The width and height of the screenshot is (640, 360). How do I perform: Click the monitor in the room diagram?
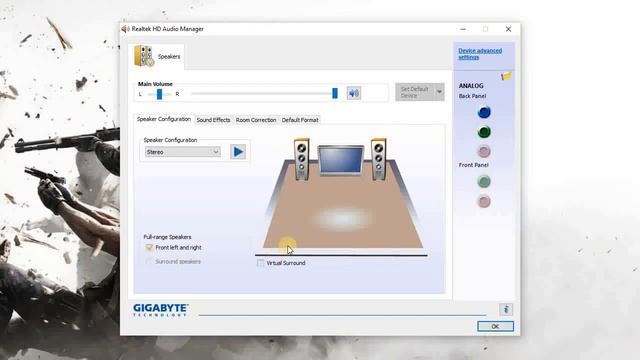point(341,161)
